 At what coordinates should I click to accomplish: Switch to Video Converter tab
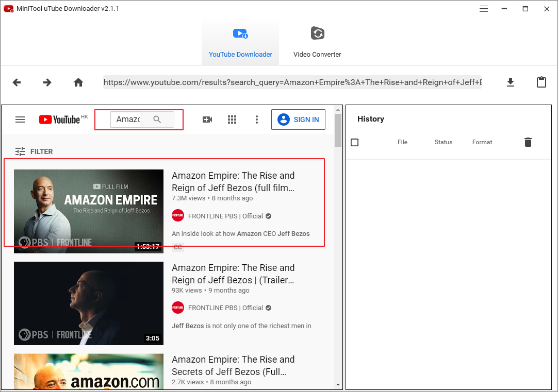pyautogui.click(x=317, y=42)
